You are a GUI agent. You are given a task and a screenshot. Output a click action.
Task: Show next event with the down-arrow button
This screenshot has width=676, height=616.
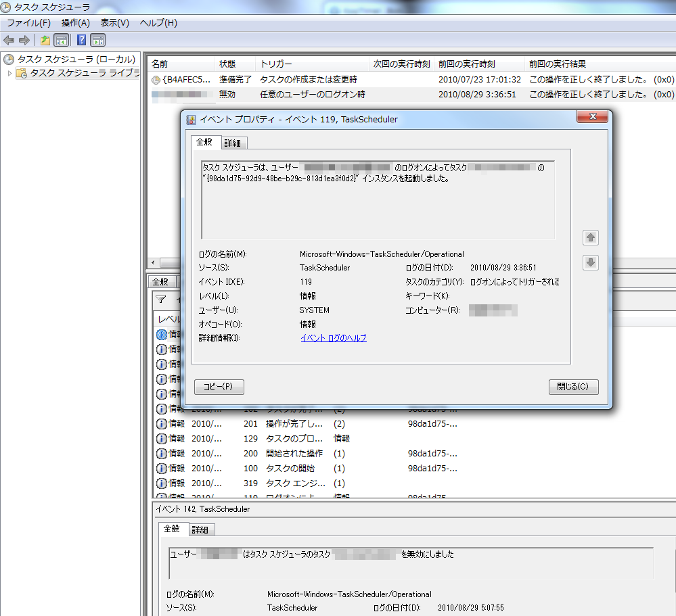pyautogui.click(x=591, y=263)
